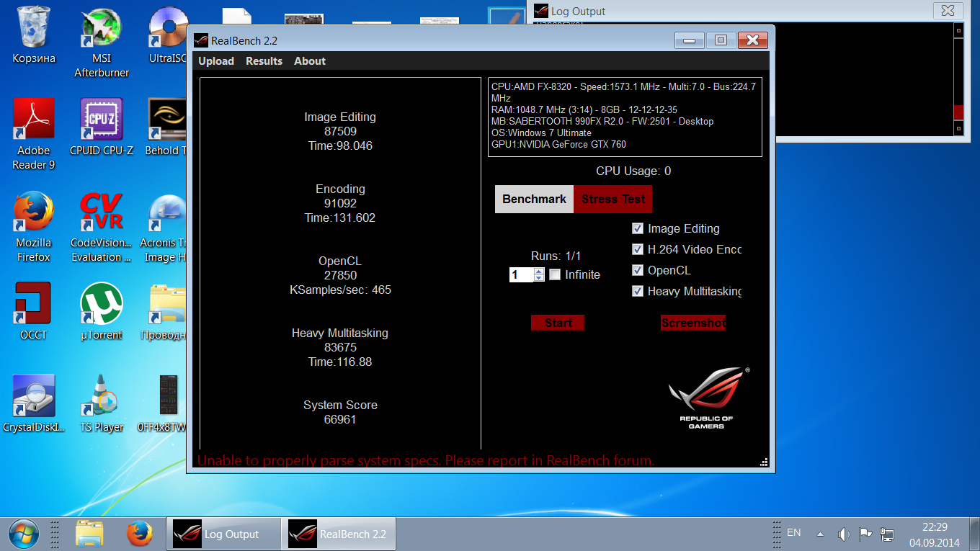Viewport: 980px width, 551px height.
Task: Open the Results menu in RealBench
Action: (x=264, y=61)
